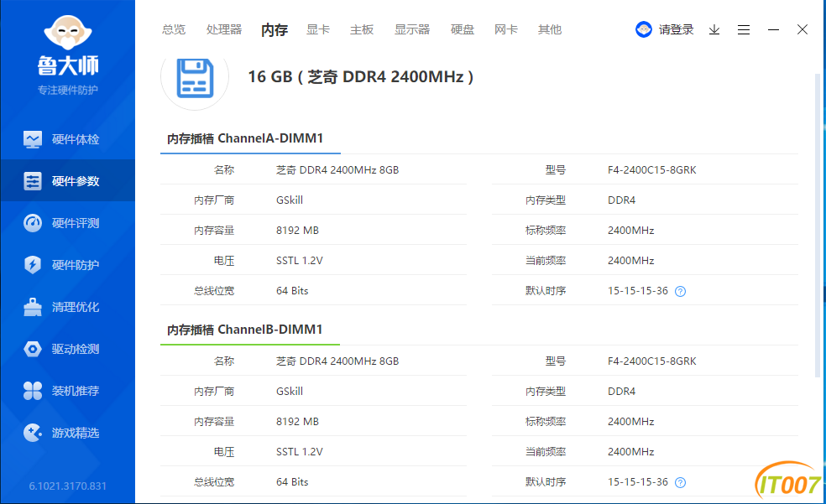Click ChannelB 内存类型 value DDR4

tap(621, 392)
